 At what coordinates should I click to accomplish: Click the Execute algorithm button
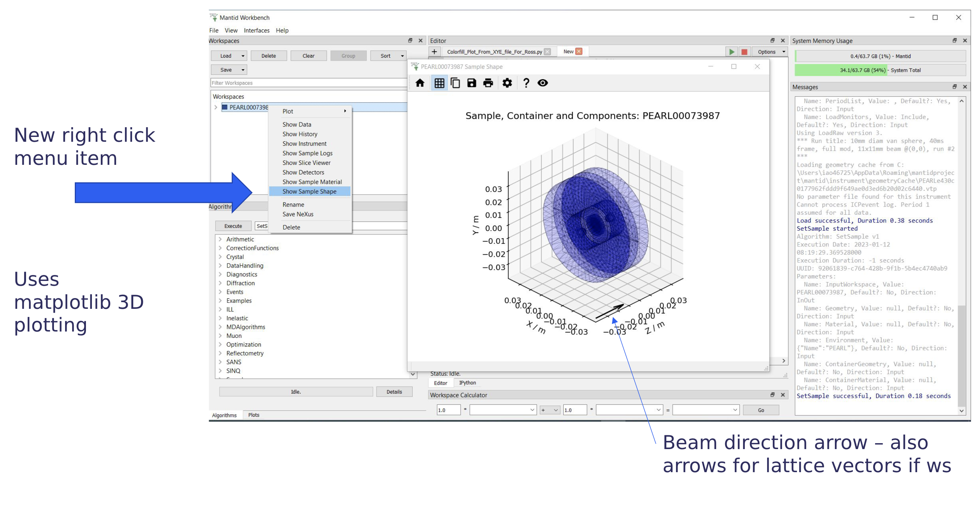click(233, 226)
